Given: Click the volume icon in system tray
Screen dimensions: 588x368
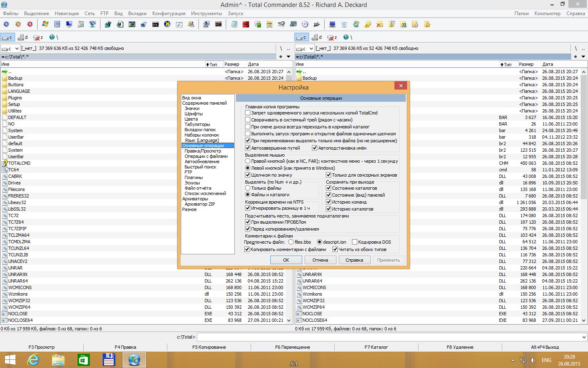Looking at the screenshot, I should click(533, 360).
